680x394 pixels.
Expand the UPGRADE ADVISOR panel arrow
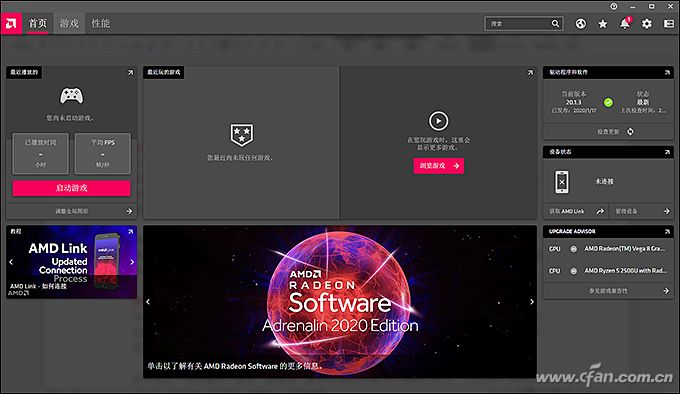pyautogui.click(x=667, y=232)
